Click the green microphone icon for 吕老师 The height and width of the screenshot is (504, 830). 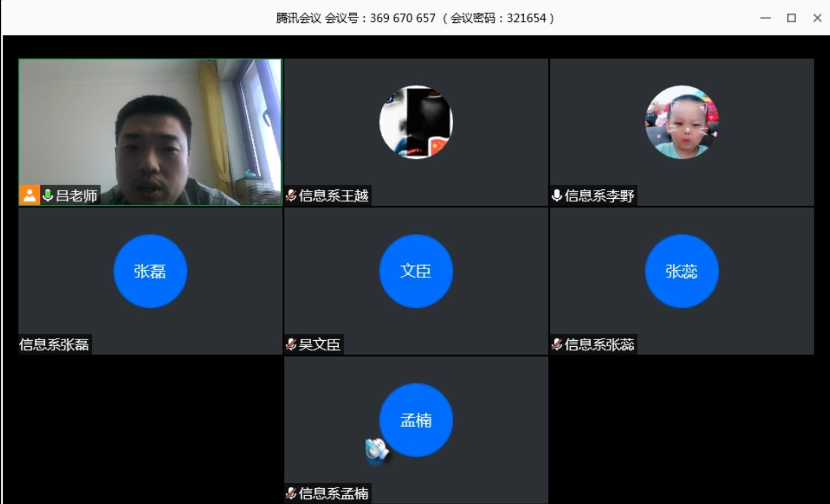tap(48, 195)
